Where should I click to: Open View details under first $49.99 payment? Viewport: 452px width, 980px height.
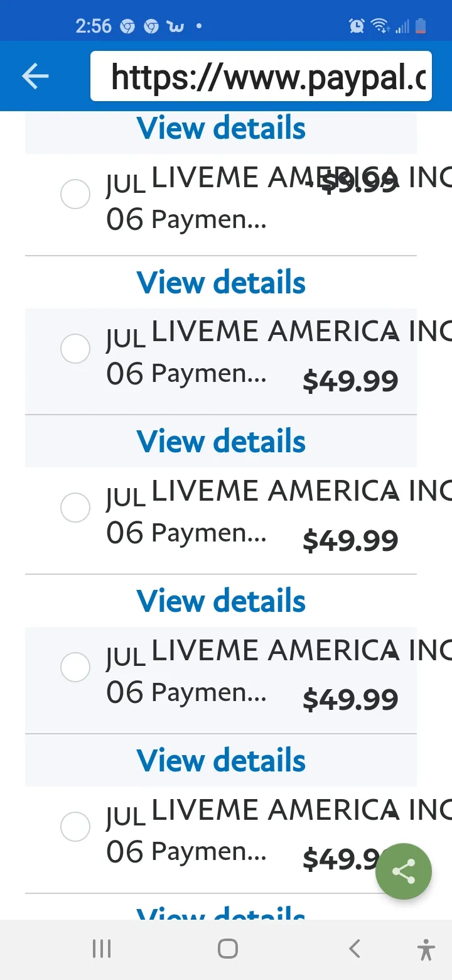[221, 441]
